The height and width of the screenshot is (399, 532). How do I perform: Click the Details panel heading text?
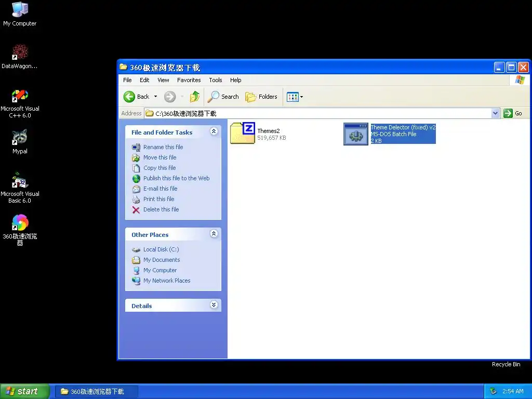(141, 306)
